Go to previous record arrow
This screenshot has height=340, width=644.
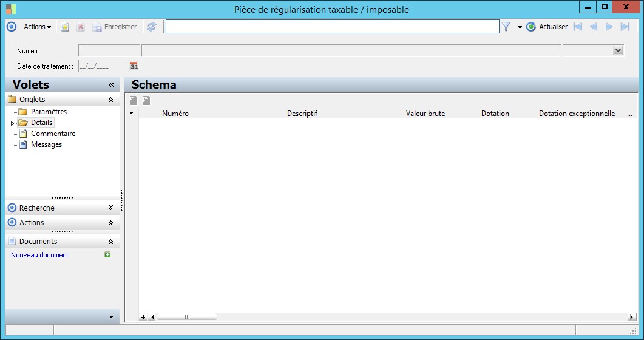594,27
